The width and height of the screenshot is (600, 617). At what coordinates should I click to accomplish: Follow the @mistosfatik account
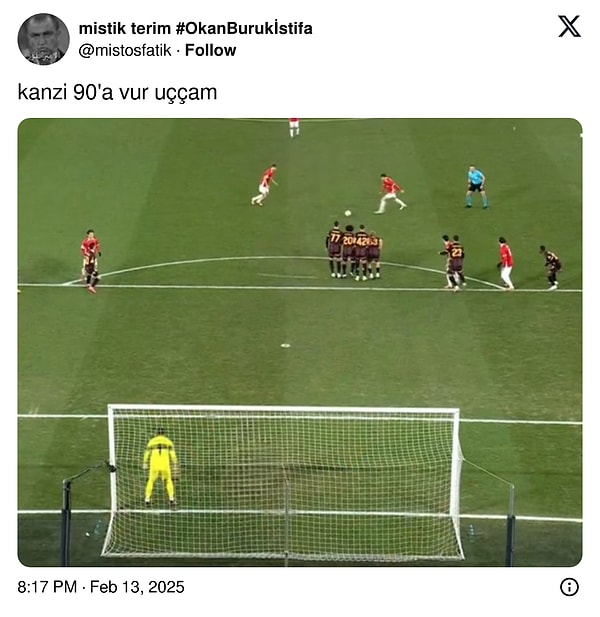coord(210,50)
